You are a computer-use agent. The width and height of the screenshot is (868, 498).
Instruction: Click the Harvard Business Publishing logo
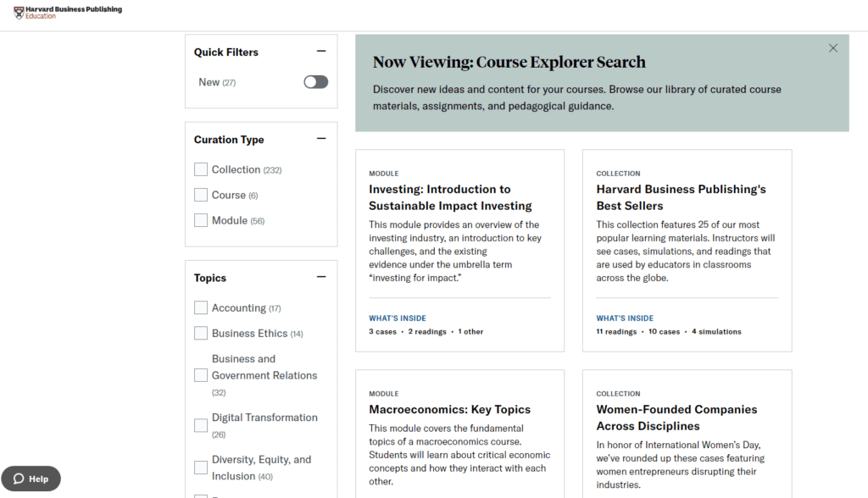tap(67, 10)
